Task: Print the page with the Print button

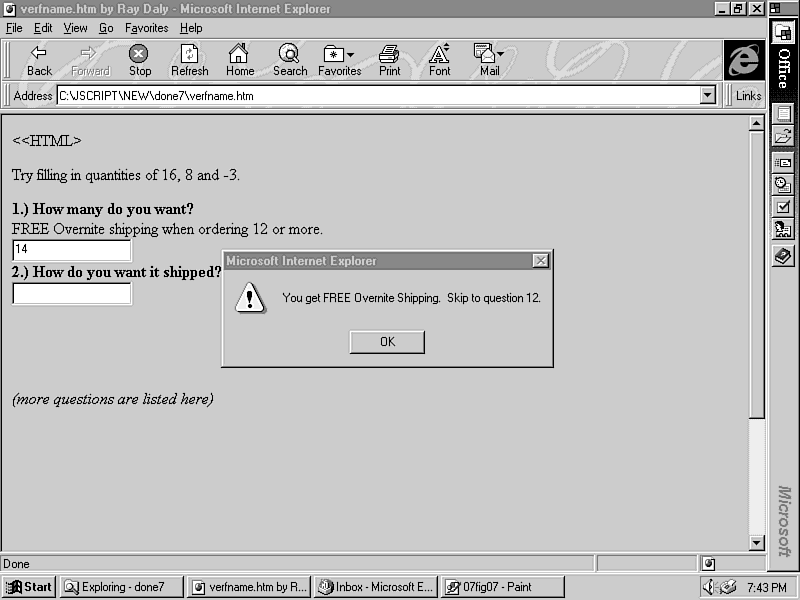Action: coord(389,60)
